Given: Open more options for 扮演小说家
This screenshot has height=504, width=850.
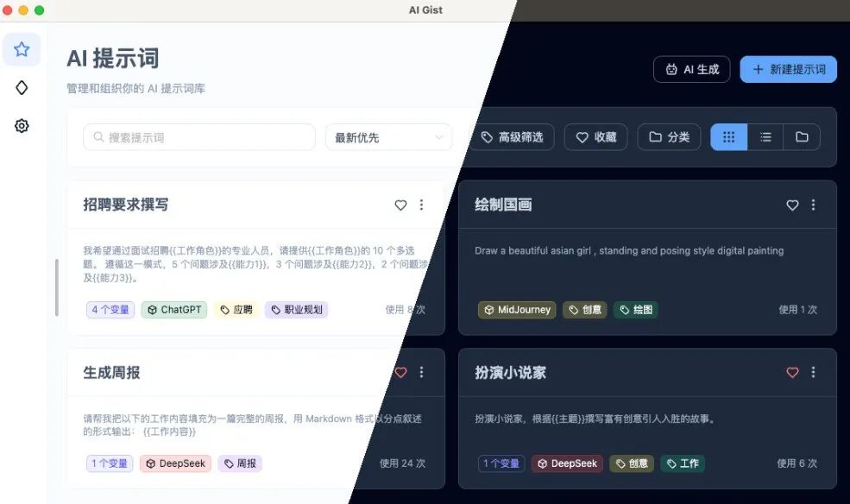Looking at the screenshot, I should (x=813, y=372).
